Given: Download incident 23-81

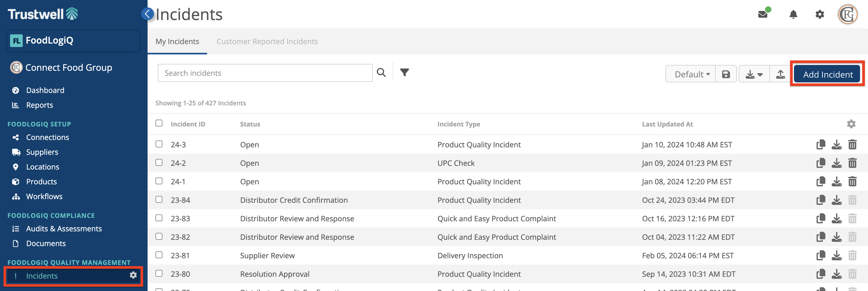Looking at the screenshot, I should click(836, 255).
